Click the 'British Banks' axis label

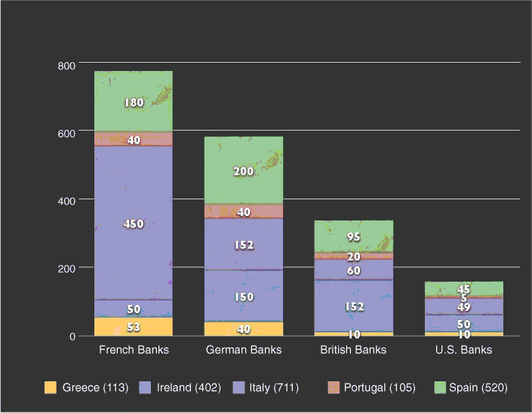[x=353, y=350]
